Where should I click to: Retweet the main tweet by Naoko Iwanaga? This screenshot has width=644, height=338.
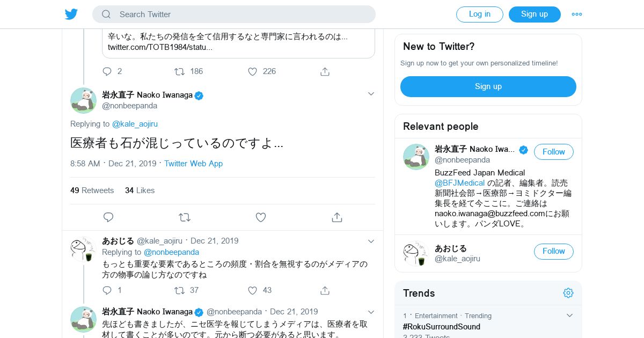tap(185, 217)
